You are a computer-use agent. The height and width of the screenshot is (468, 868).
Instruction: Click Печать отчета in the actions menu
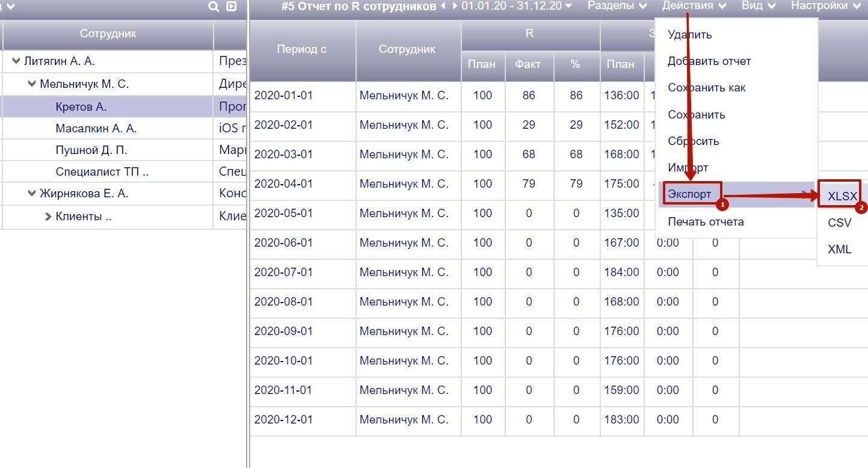[706, 221]
